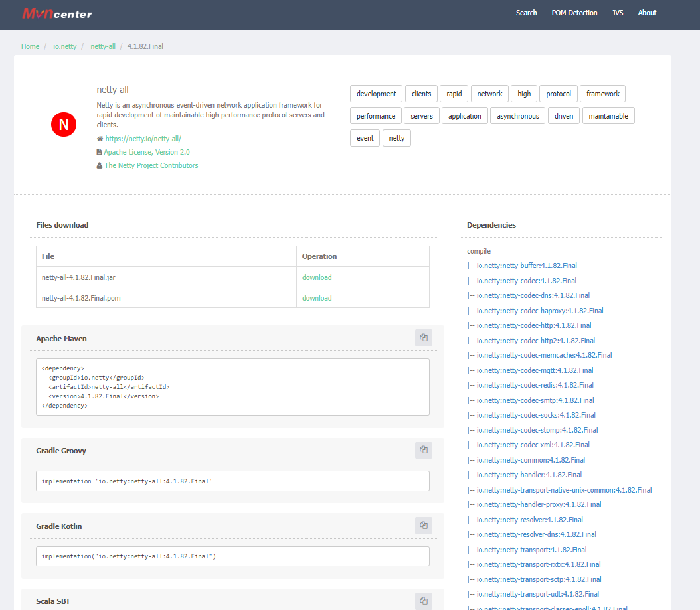Select the high tag

click(x=524, y=94)
